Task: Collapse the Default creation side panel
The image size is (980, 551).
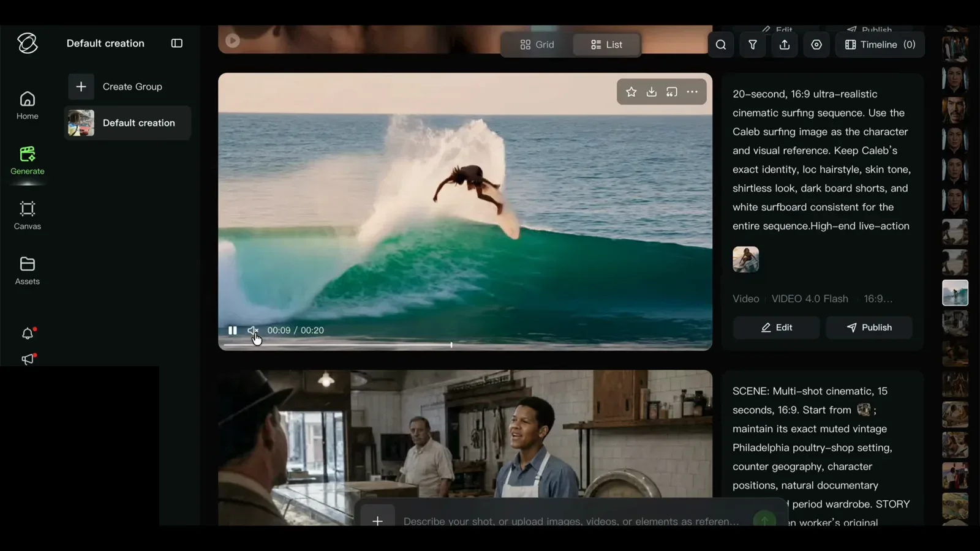Action: pos(177,43)
